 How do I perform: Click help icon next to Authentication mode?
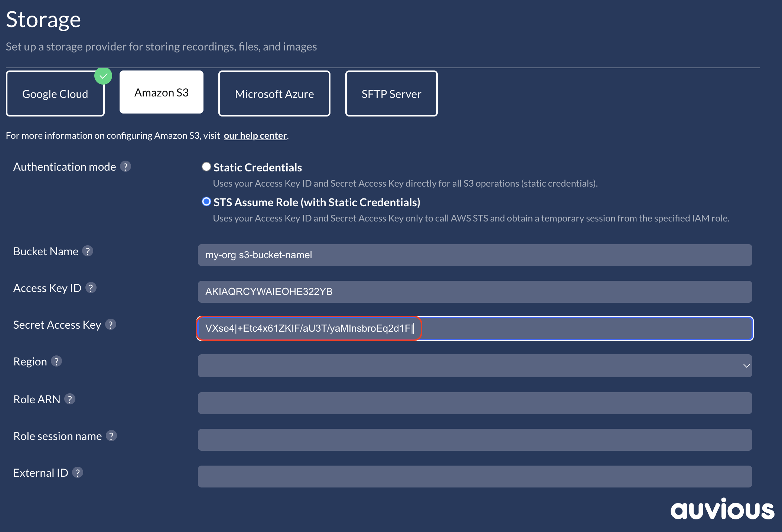126,167
